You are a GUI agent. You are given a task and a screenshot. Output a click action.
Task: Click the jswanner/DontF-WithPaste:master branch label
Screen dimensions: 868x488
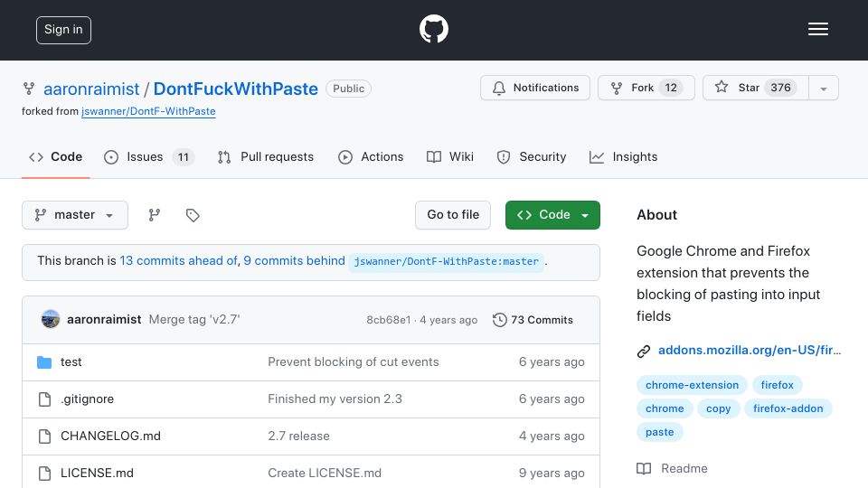(x=446, y=261)
